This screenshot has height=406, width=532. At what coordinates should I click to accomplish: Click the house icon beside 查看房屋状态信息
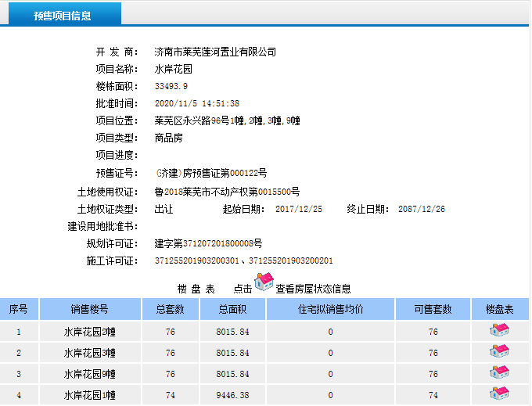point(264,282)
